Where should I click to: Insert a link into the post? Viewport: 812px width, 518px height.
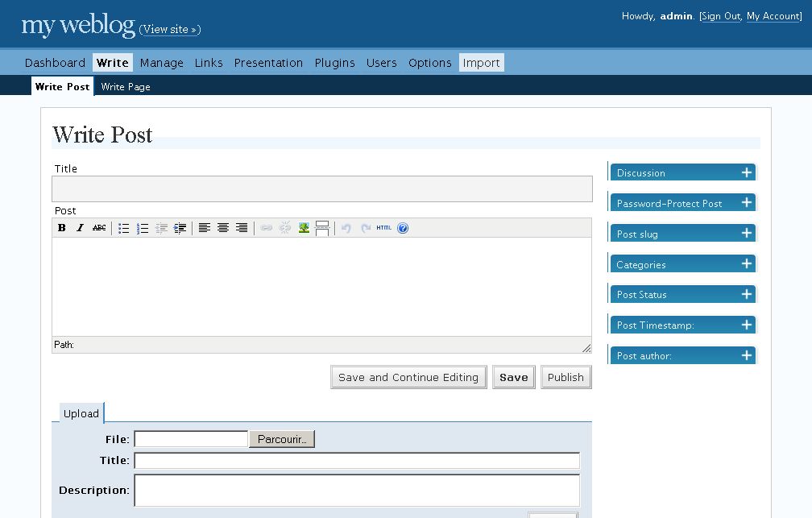pos(267,227)
